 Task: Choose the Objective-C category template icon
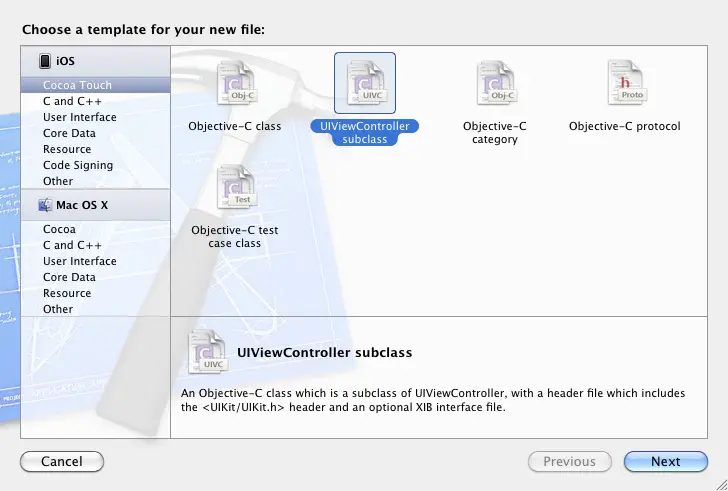[494, 84]
